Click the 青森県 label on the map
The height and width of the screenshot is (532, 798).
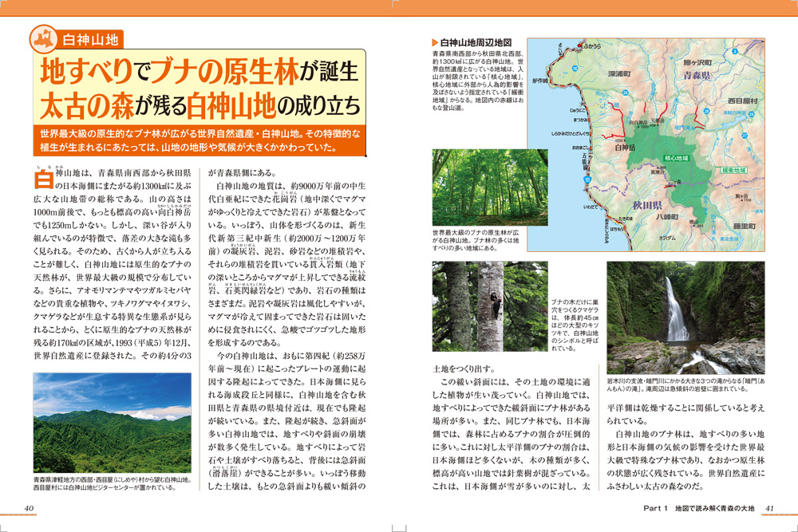pos(696,76)
